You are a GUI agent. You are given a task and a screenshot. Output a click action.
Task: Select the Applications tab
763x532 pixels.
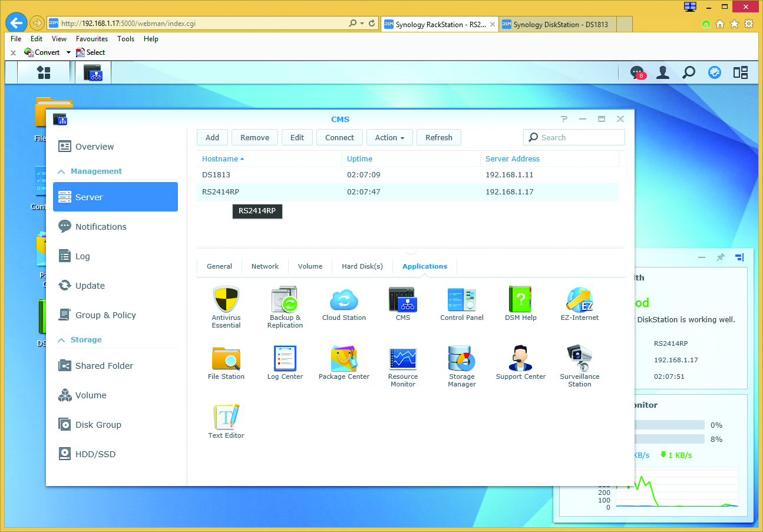(x=425, y=266)
